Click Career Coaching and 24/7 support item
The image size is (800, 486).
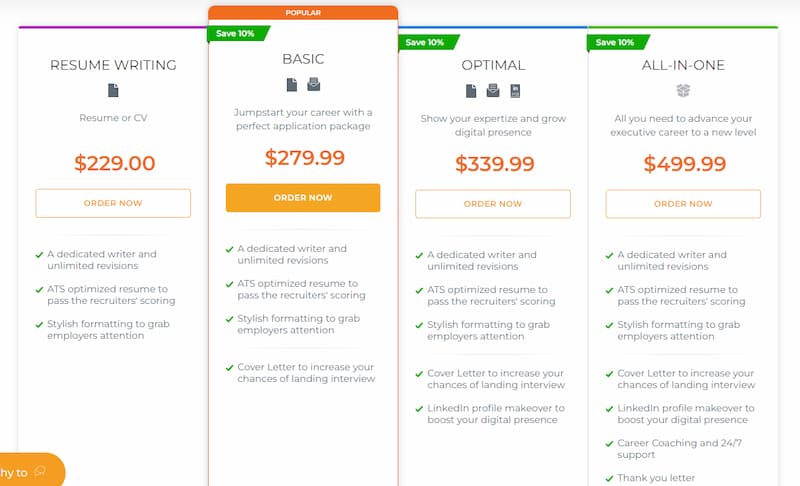[679, 449]
